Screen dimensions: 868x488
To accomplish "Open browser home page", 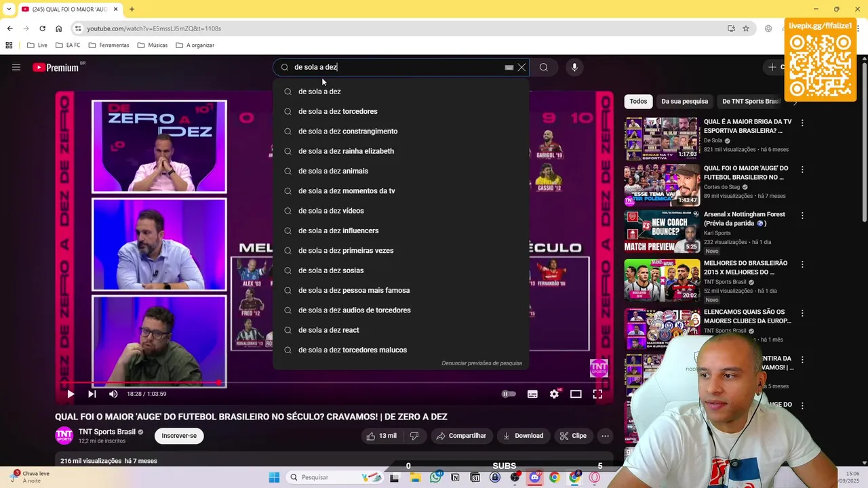I will coord(58,28).
